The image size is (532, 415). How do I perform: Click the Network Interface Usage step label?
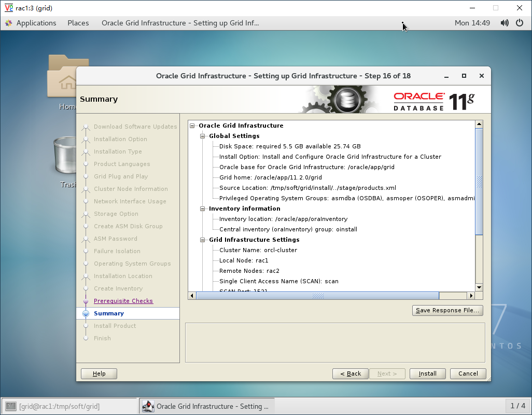coord(130,201)
